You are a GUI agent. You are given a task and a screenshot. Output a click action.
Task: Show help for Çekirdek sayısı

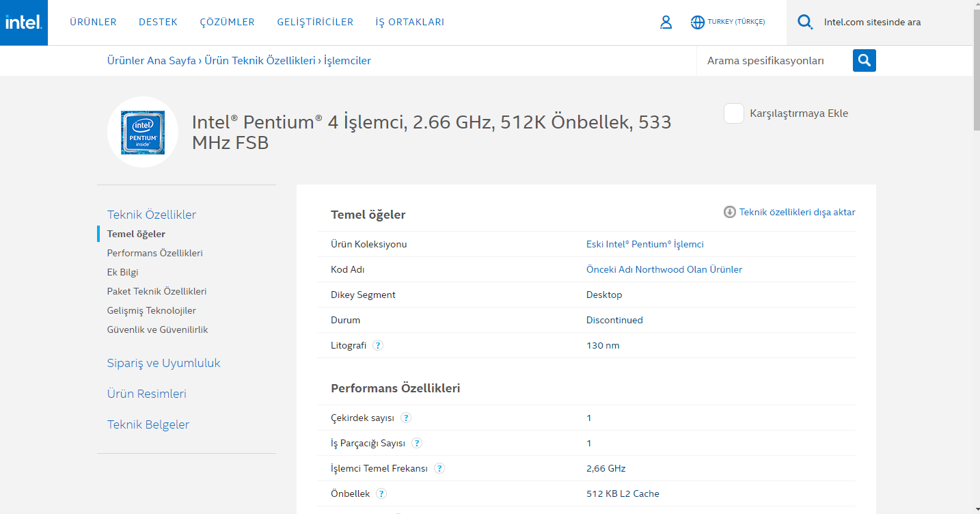pyautogui.click(x=406, y=418)
